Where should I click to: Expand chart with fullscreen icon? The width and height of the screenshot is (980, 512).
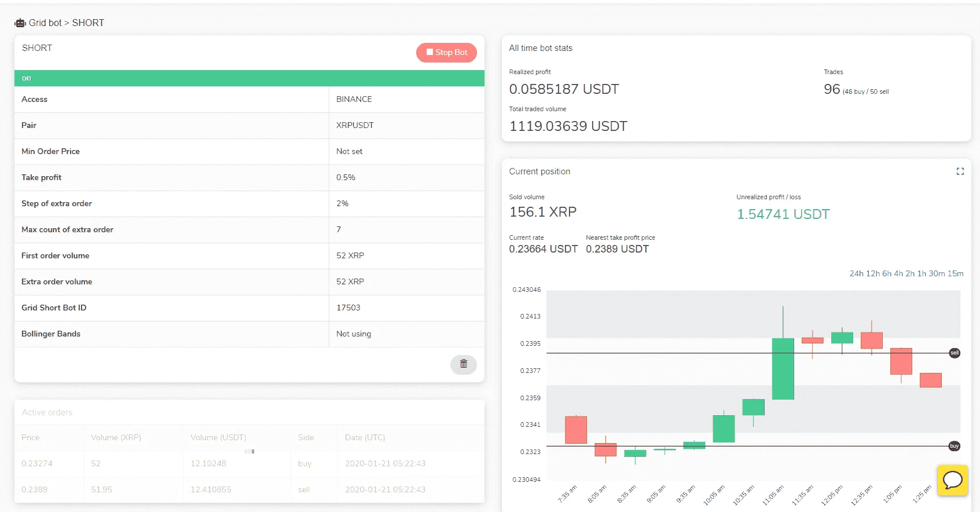point(960,171)
